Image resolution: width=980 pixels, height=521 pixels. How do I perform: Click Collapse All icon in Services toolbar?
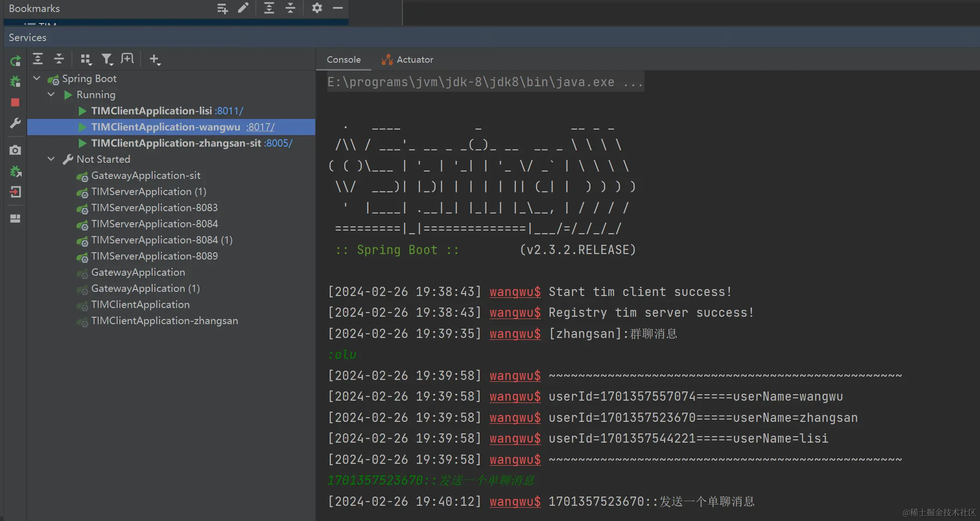pos(59,59)
